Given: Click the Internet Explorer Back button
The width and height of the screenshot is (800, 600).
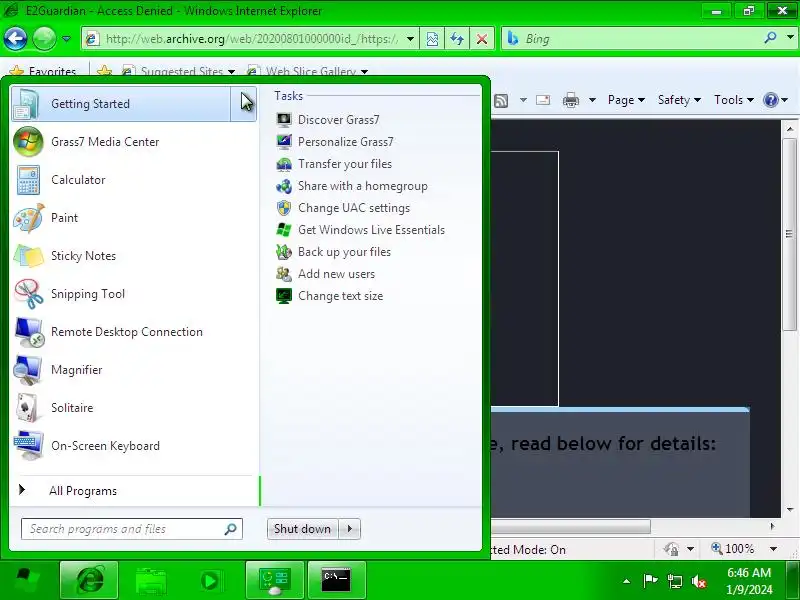Looking at the screenshot, I should 15,39.
